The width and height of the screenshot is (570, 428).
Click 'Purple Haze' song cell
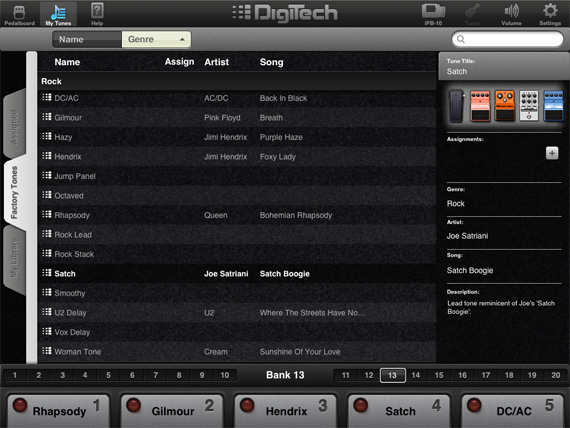(281, 137)
